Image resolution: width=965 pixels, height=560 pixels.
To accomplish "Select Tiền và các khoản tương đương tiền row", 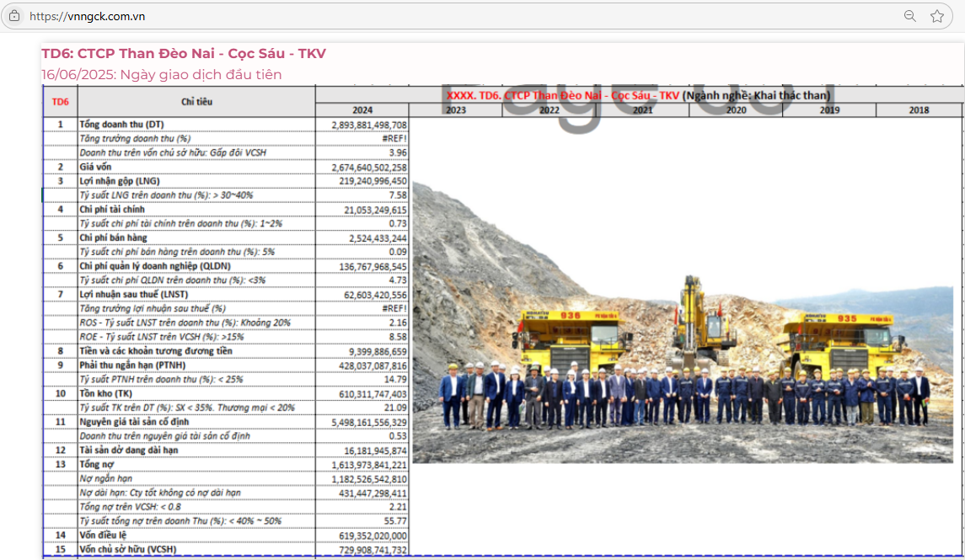I will pos(156,350).
